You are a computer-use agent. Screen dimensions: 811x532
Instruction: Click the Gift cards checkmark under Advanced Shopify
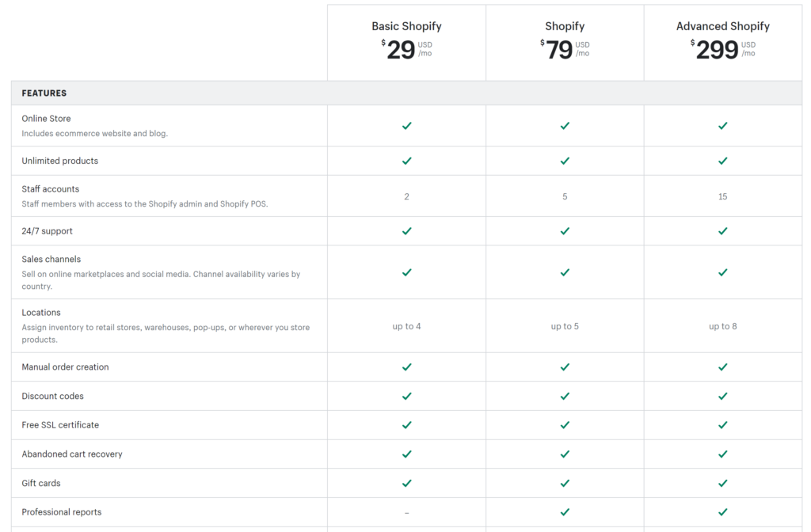[x=722, y=484]
